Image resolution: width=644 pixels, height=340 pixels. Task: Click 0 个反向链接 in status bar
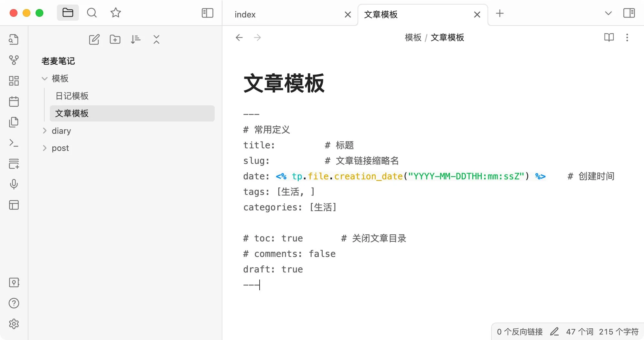(x=520, y=332)
